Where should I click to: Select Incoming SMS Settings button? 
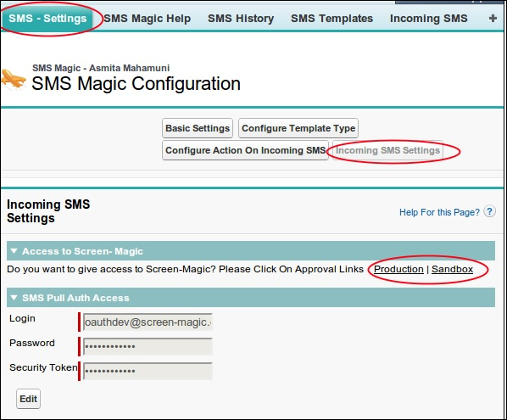(387, 150)
